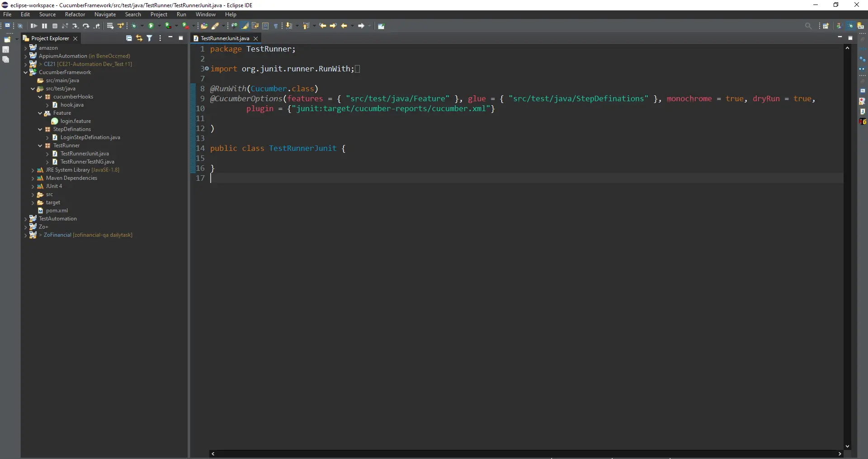Terminate the running process with stop icon
Image resolution: width=868 pixels, height=459 pixels.
pos(55,26)
